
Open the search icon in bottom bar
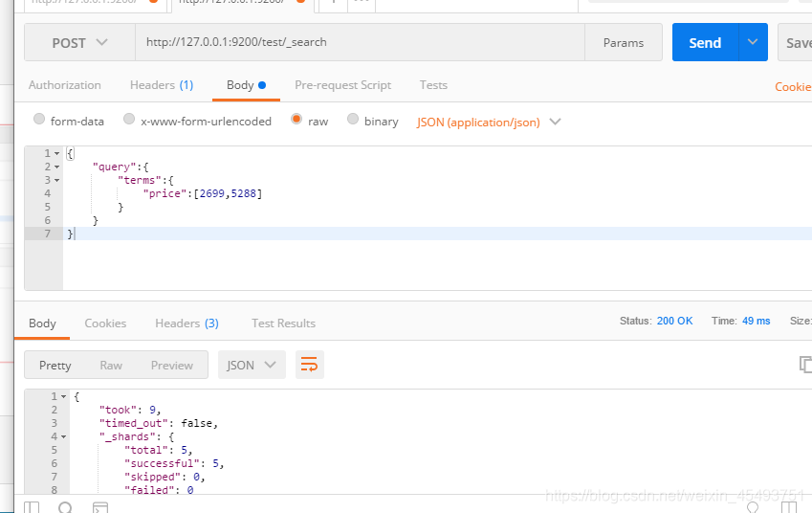coord(65,507)
